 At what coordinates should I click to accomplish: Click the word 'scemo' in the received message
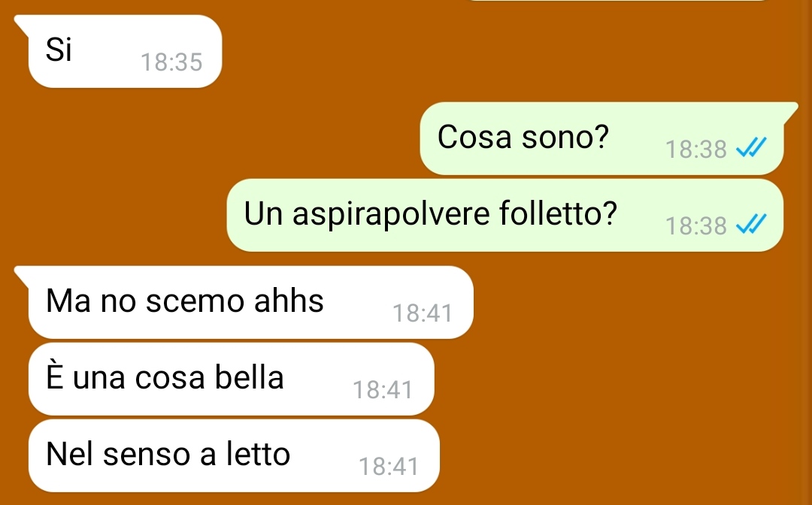pos(195,301)
